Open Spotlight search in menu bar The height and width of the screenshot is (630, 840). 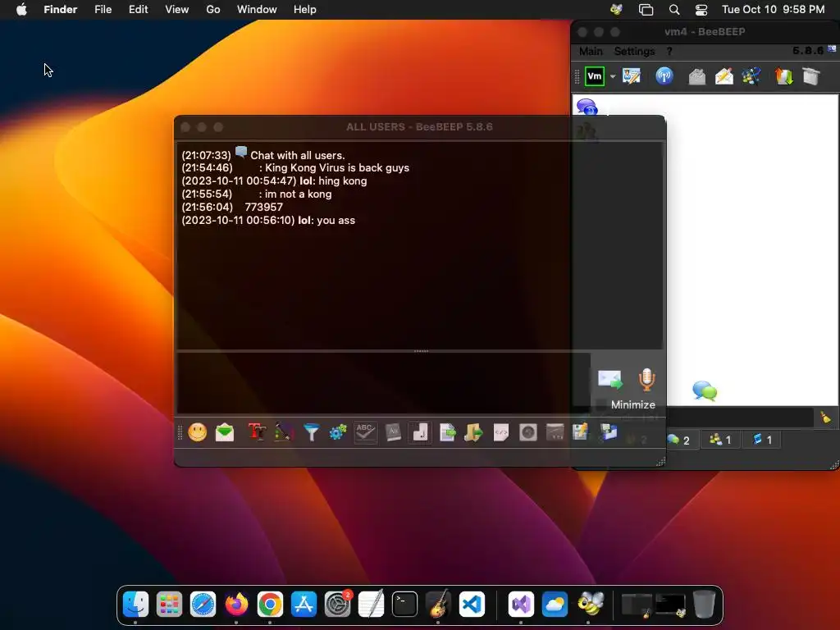pos(674,10)
